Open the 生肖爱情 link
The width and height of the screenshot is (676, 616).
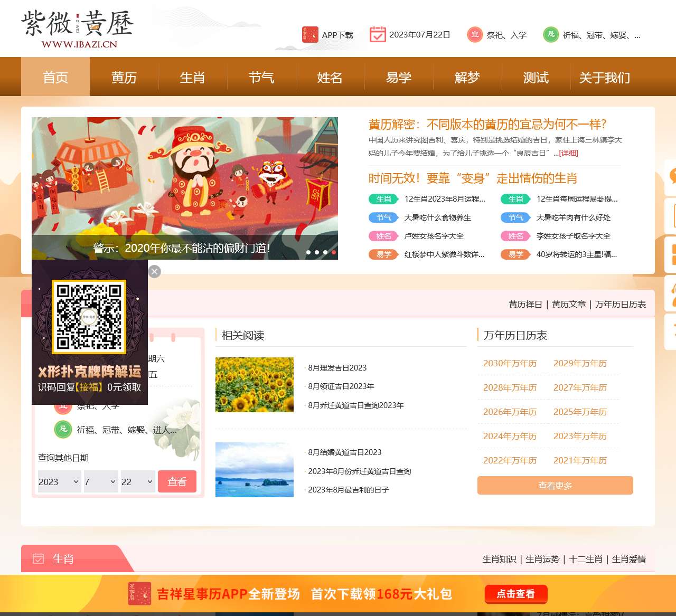tap(629, 559)
